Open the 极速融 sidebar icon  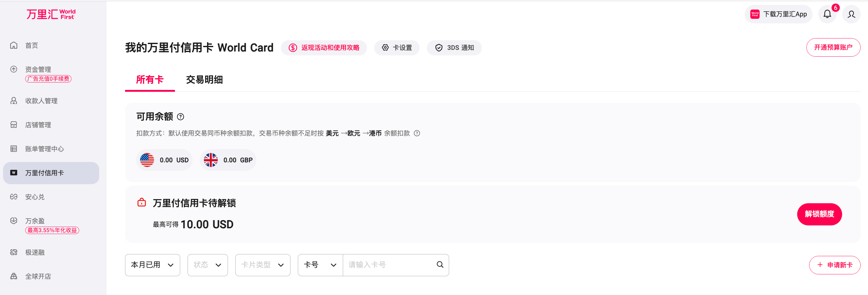coord(14,252)
